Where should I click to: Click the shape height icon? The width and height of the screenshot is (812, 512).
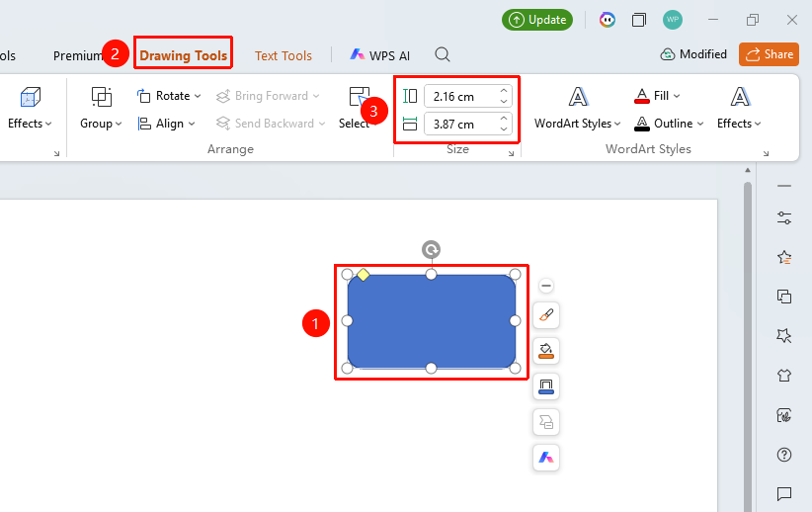(x=410, y=96)
